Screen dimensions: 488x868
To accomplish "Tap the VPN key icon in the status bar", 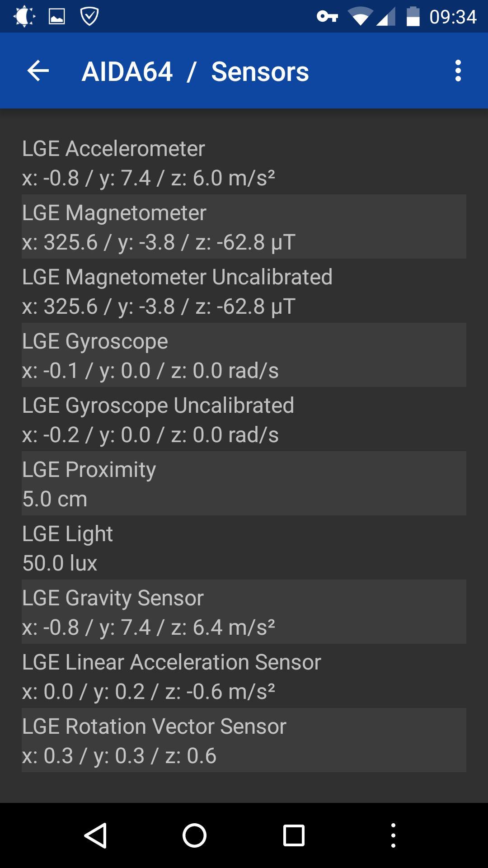I will (327, 17).
